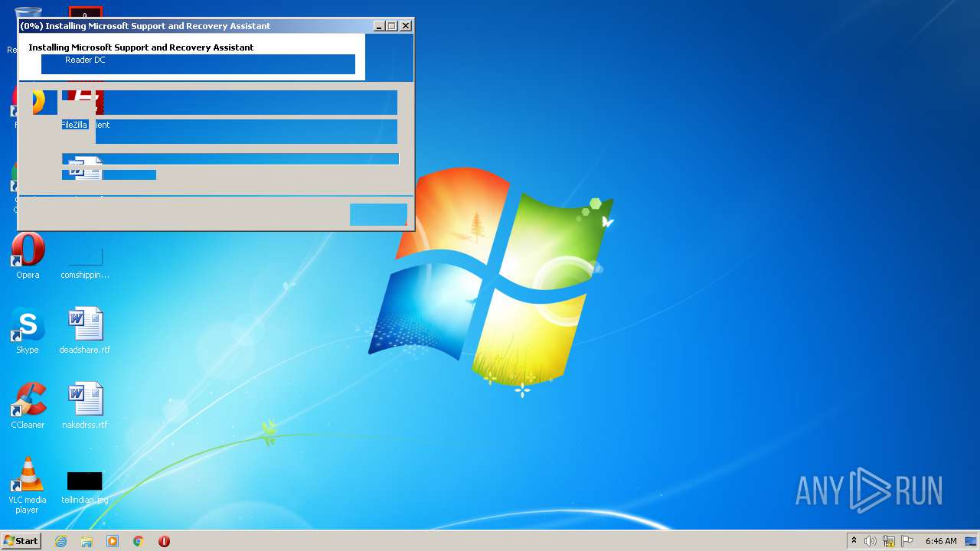Minimize the Support and Recovery Assistant installer
Screen dimensions: 980x551
(x=378, y=26)
